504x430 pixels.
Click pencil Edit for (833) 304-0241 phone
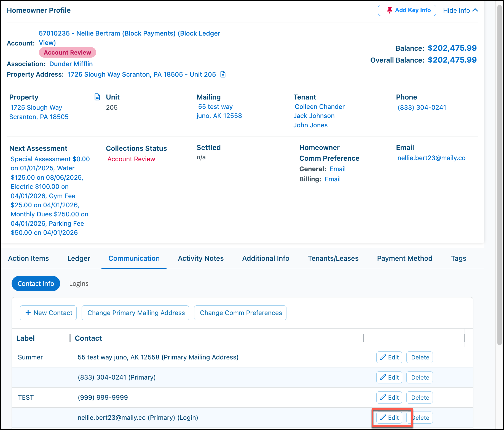coord(389,377)
